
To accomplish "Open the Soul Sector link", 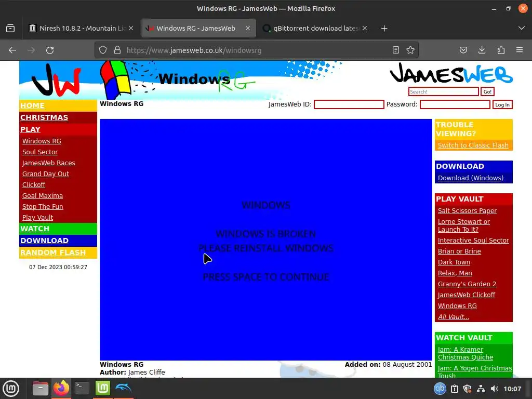I will 40,152.
